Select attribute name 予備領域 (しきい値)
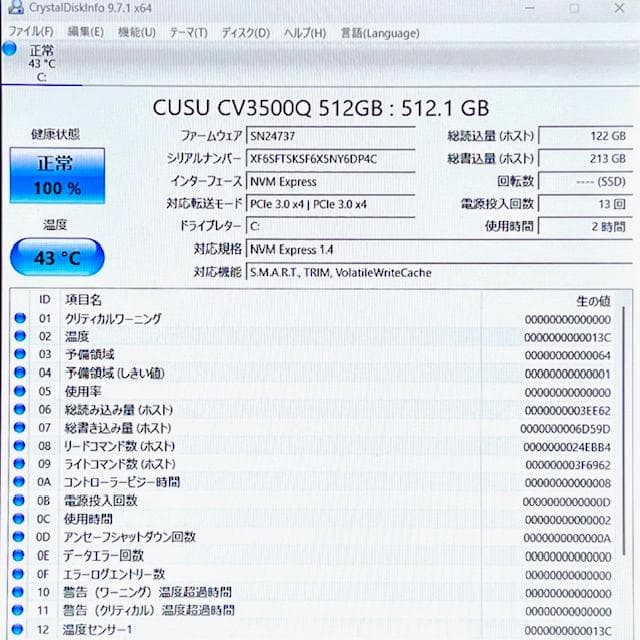 115,373
